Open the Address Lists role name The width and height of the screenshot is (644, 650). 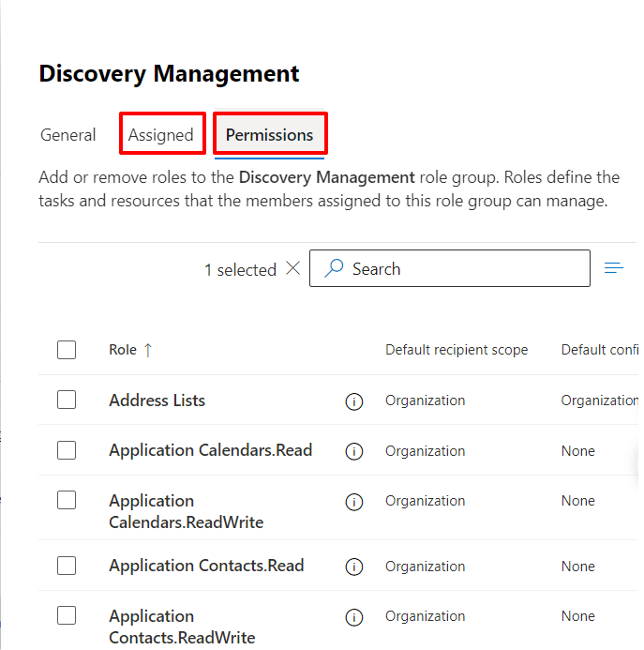pyautogui.click(x=157, y=401)
